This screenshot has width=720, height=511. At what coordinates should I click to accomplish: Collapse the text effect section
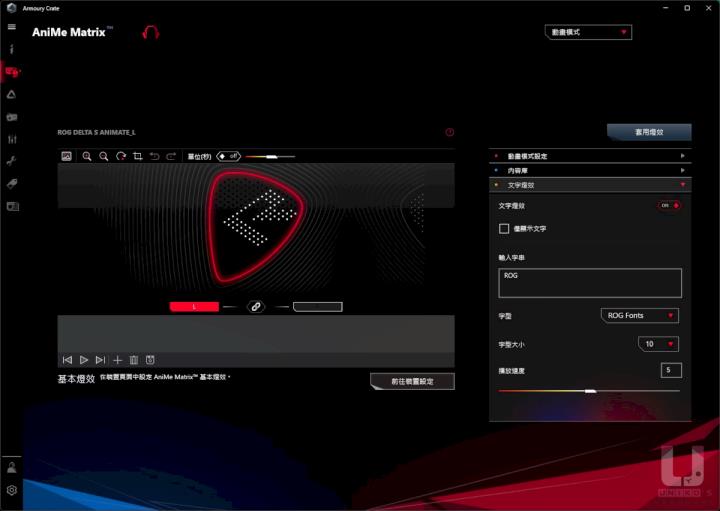pos(590,185)
